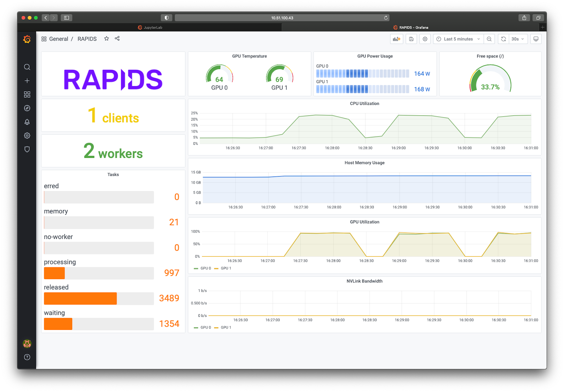Image resolution: width=564 pixels, height=392 pixels.
Task: Open the Dashboards grid icon in sidebar
Action: 27,94
